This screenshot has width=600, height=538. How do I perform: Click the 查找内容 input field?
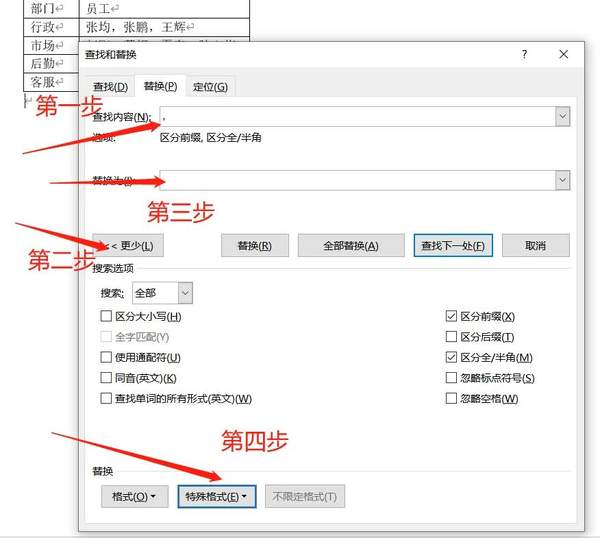point(355,117)
